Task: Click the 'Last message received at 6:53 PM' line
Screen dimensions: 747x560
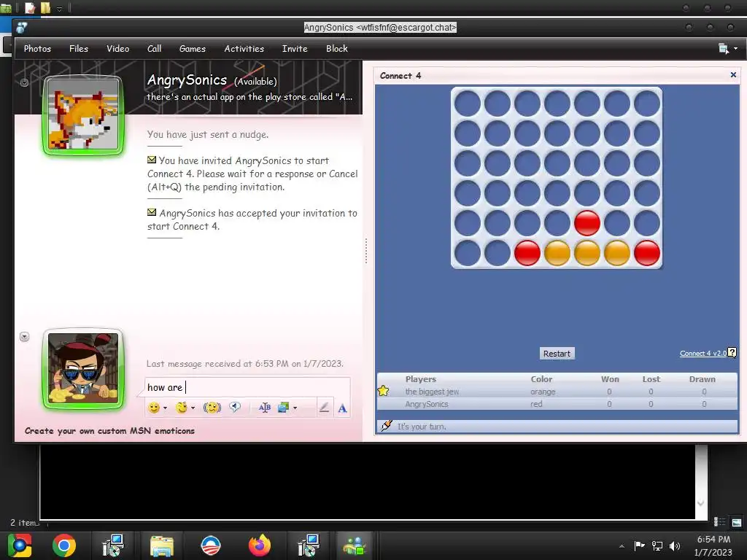Action: point(245,364)
